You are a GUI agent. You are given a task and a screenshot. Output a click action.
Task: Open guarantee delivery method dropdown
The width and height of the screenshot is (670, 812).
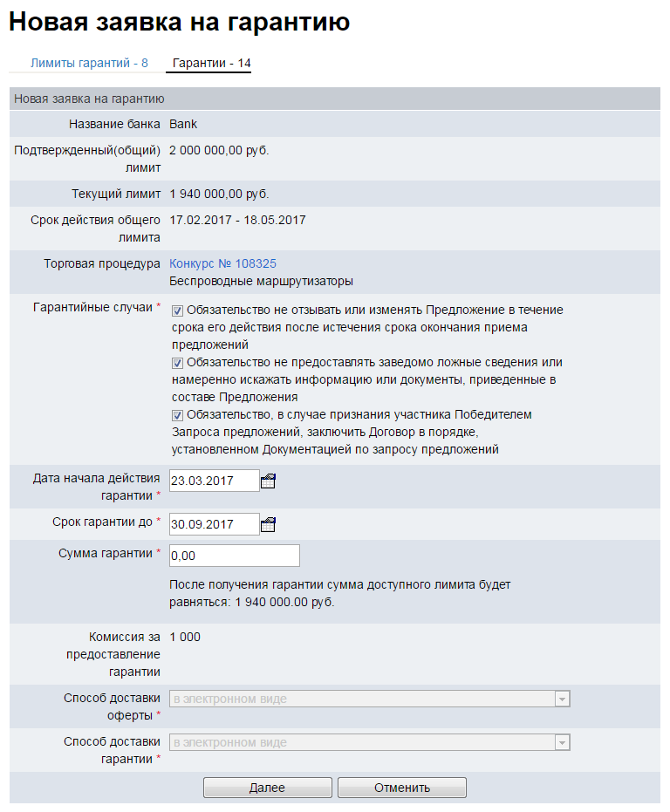362,742
